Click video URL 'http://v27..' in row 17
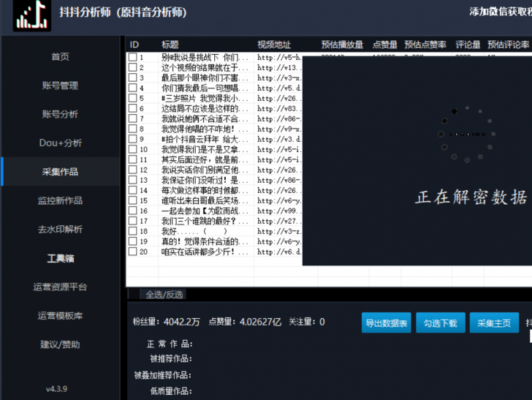The width and height of the screenshot is (532, 400). (x=279, y=221)
